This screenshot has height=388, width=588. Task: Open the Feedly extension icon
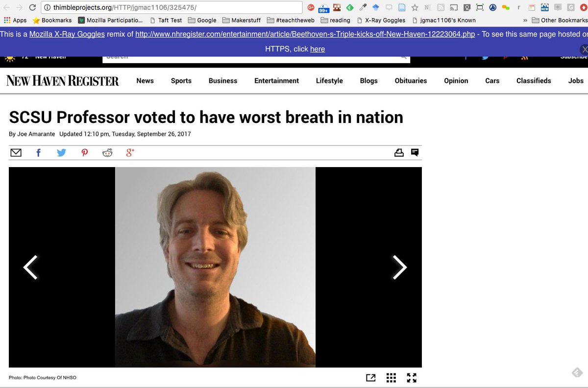pyautogui.click(x=350, y=7)
